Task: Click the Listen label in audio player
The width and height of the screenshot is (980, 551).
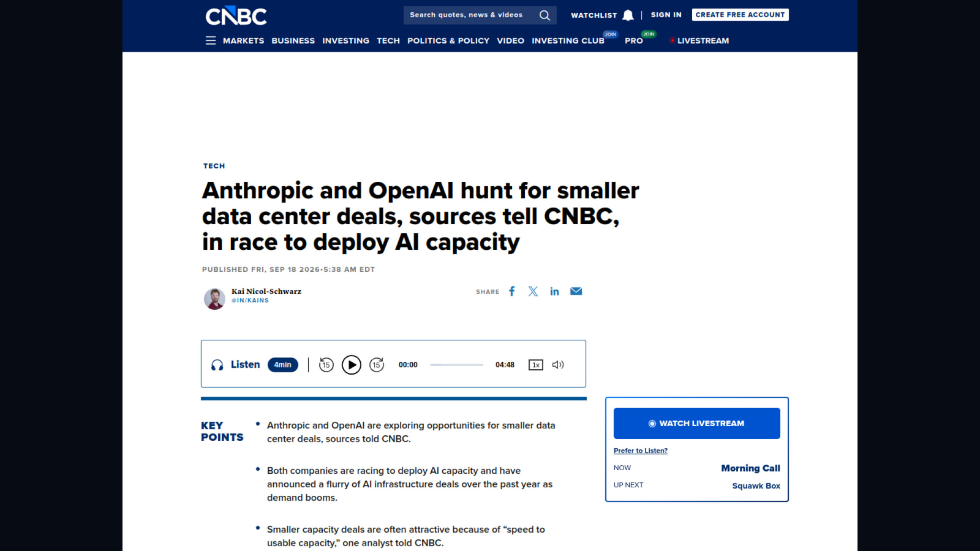Action: click(x=246, y=364)
